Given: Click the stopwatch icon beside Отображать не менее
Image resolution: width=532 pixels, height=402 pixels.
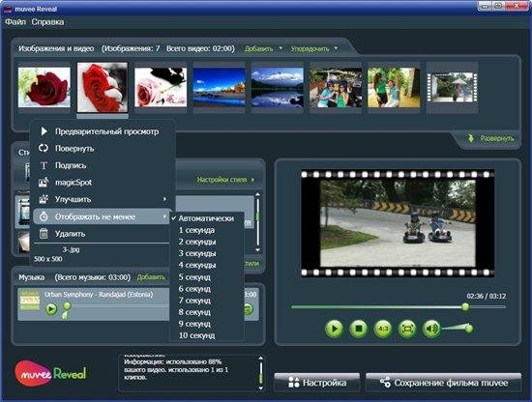Looking at the screenshot, I should (x=44, y=216).
